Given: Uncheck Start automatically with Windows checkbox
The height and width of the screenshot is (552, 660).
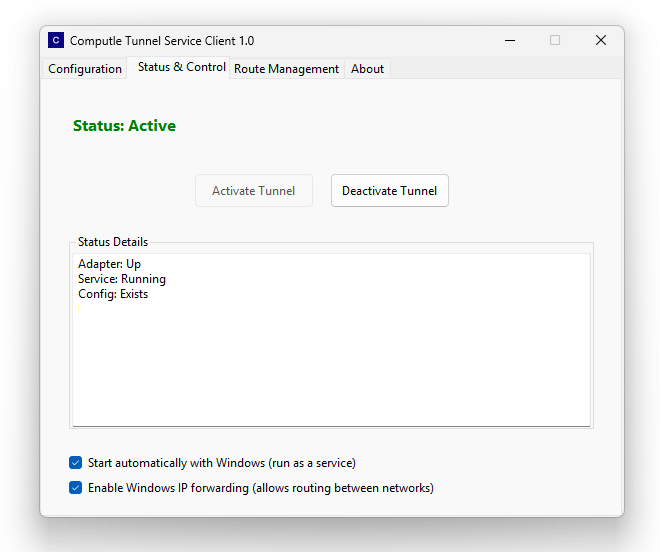Looking at the screenshot, I should (x=75, y=463).
